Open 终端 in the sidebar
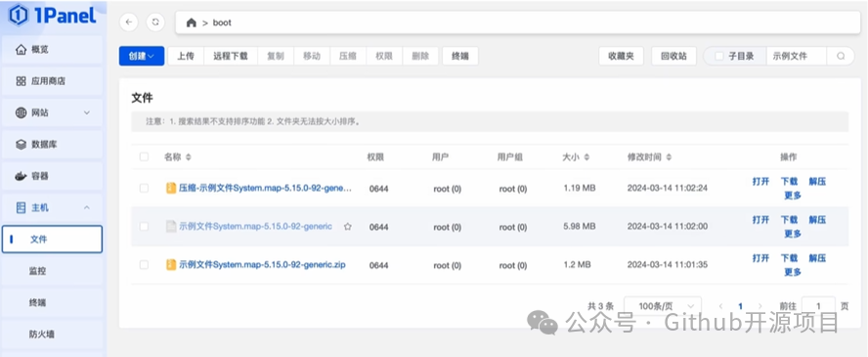 click(53, 303)
